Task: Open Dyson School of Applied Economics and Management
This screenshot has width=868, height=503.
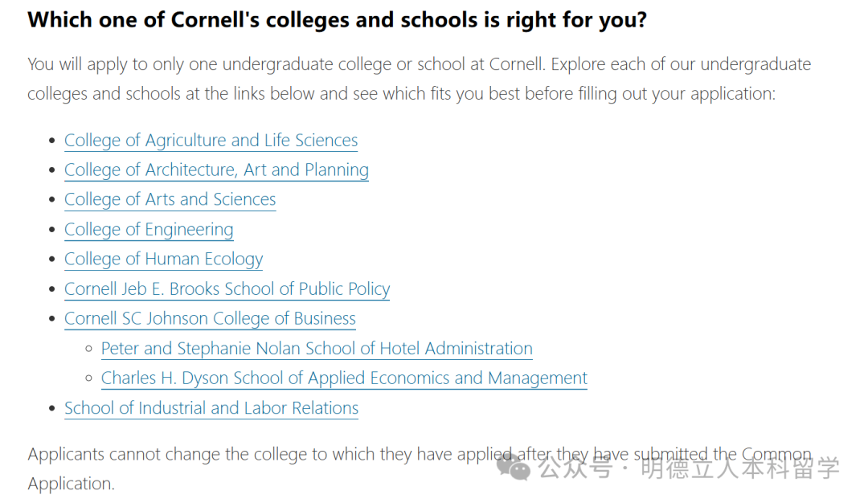Action: coord(344,378)
